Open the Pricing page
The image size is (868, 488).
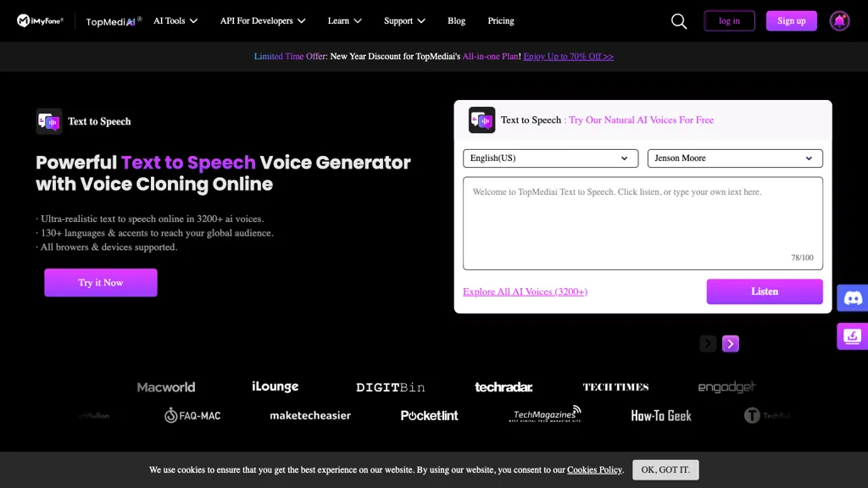(501, 21)
